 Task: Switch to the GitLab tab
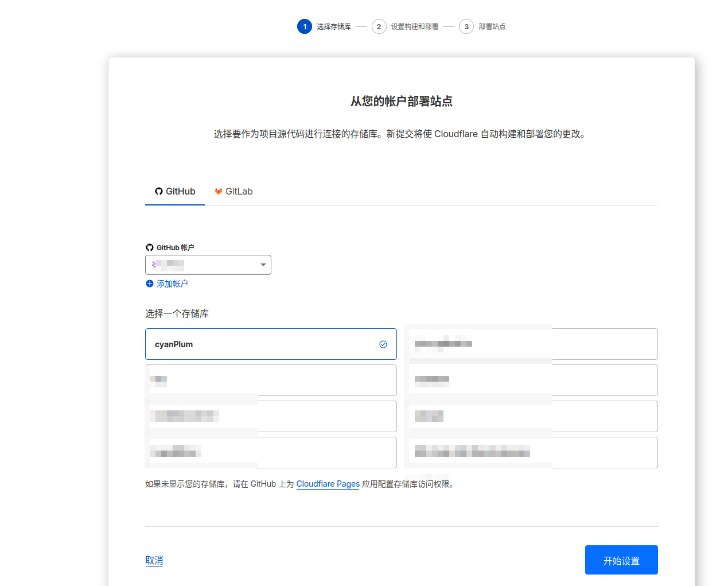pyautogui.click(x=233, y=191)
